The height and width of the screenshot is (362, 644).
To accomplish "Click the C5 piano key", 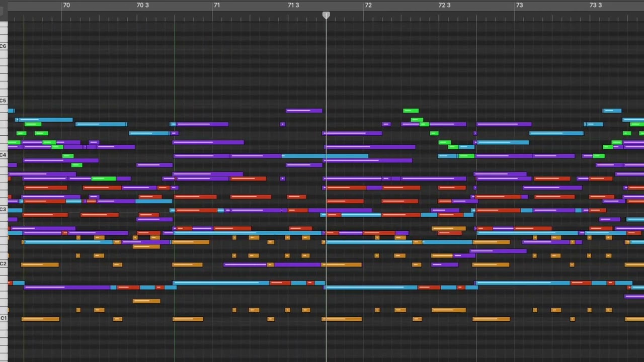I will (x=4, y=101).
